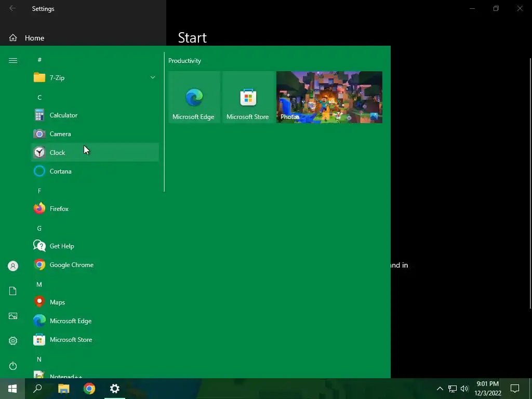The height and width of the screenshot is (399, 532).
Task: Open the Photos live tile
Action: pos(329,97)
